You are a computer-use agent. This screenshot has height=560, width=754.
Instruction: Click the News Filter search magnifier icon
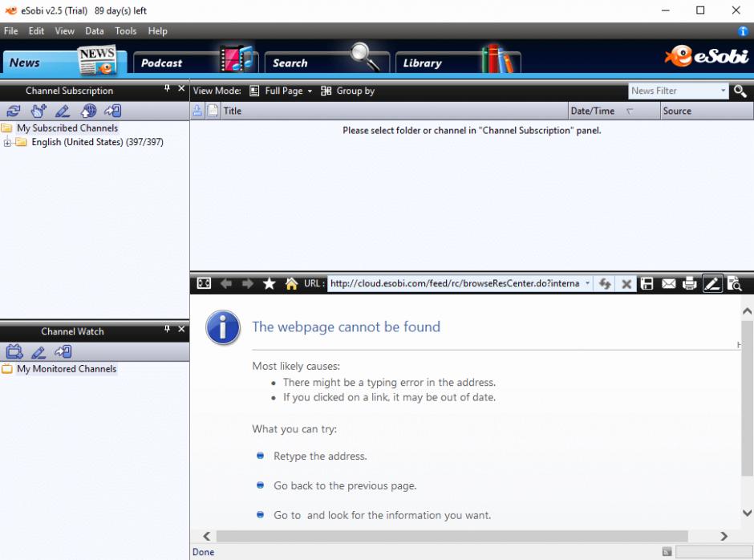[740, 91]
